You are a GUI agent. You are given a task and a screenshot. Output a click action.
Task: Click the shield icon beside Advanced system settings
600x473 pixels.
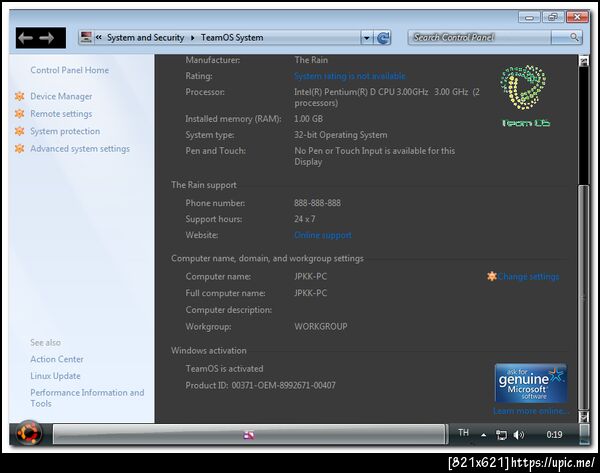point(20,148)
